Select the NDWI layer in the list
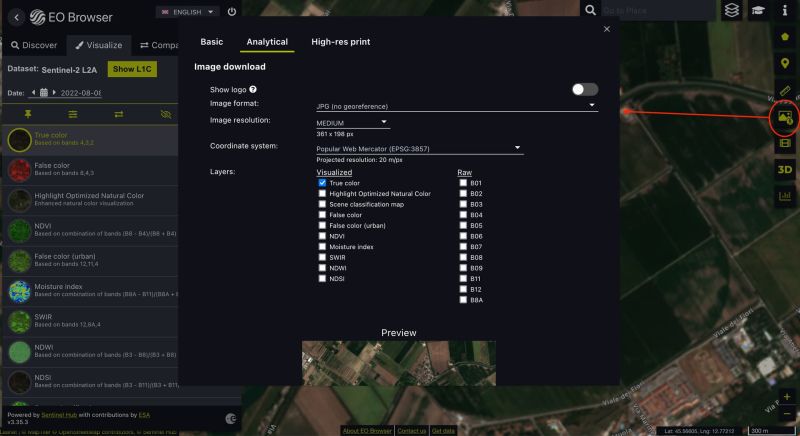This screenshot has width=800, height=436. point(91,351)
